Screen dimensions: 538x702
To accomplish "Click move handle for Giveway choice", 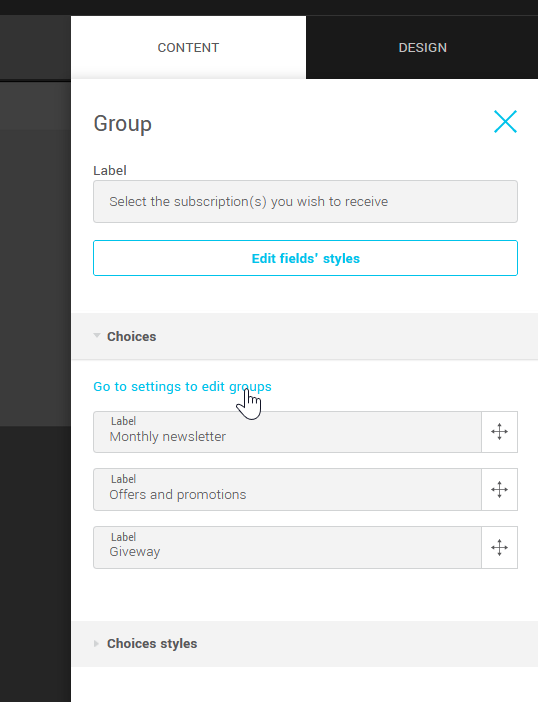I will coord(500,548).
